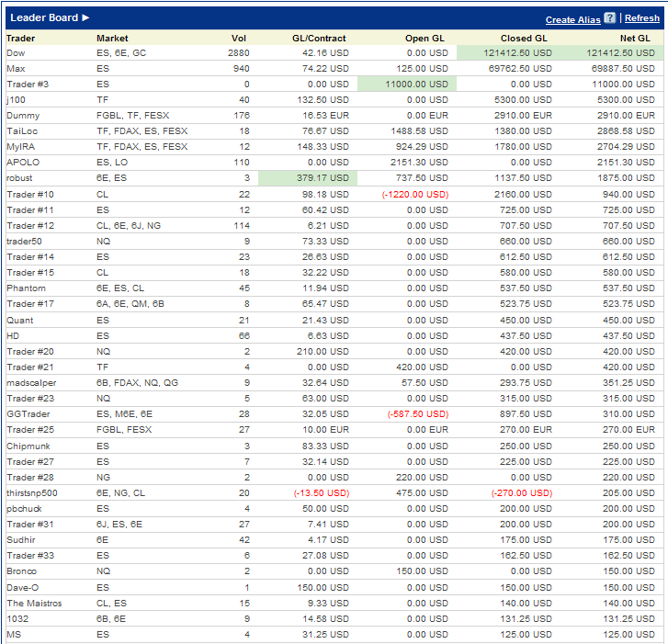Click market cell 6A, 6E, QM, 6B
Screen dimensions: 668x644
130,304
